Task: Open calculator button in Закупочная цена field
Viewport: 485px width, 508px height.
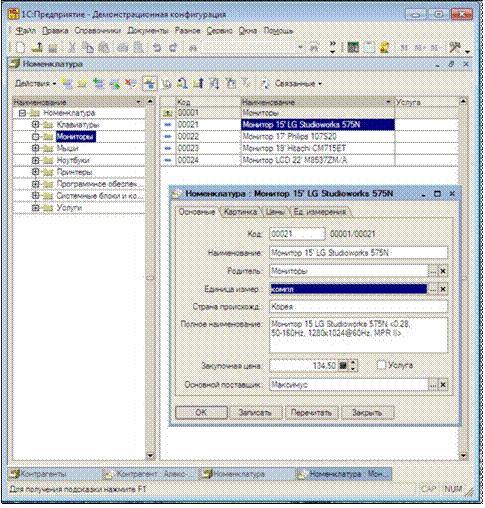Action: [x=343, y=366]
